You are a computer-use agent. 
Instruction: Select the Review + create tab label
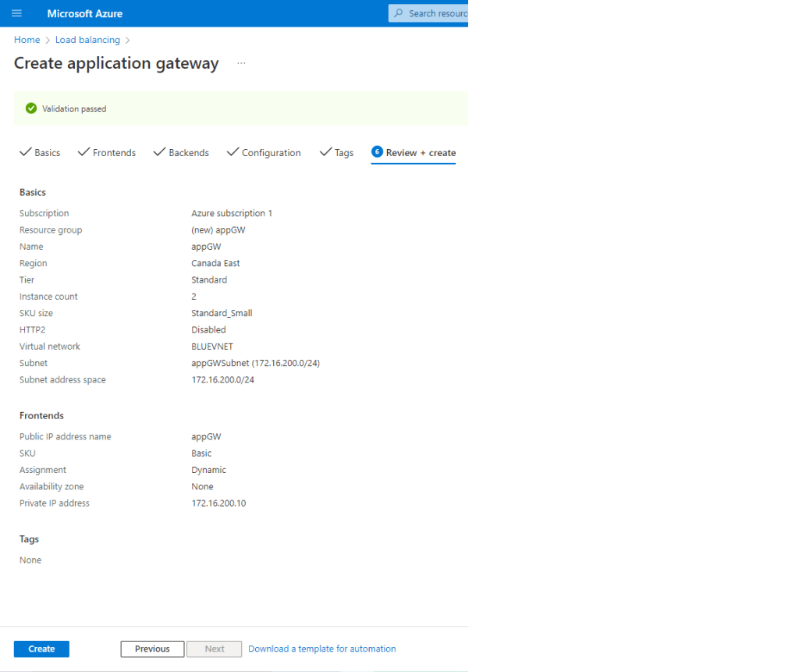[421, 153]
